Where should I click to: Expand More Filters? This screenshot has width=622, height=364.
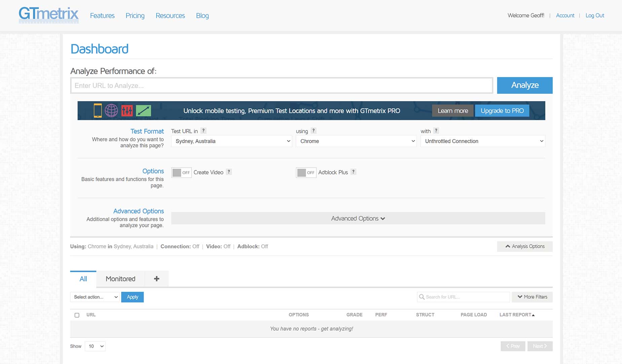pos(532,297)
